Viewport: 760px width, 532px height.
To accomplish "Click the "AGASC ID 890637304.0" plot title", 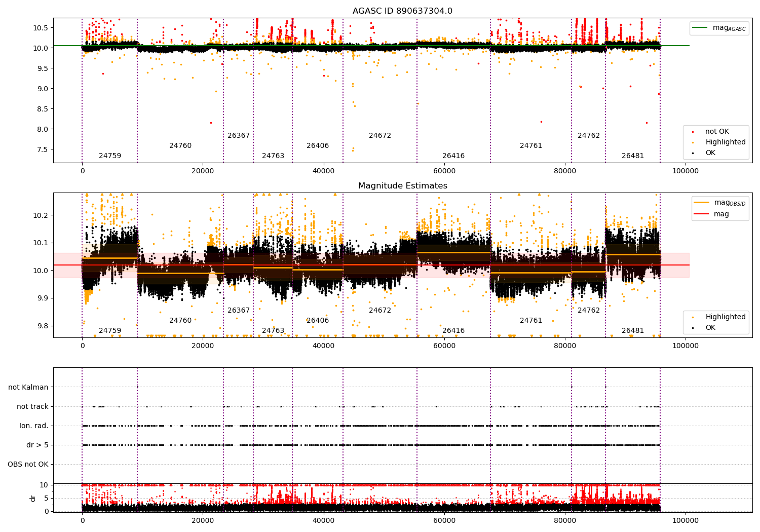I will (403, 11).
